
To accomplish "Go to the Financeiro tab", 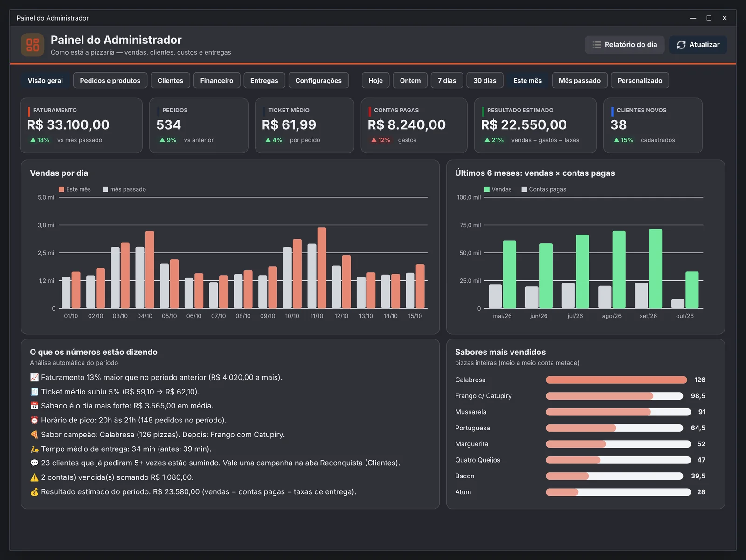I will coord(217,80).
